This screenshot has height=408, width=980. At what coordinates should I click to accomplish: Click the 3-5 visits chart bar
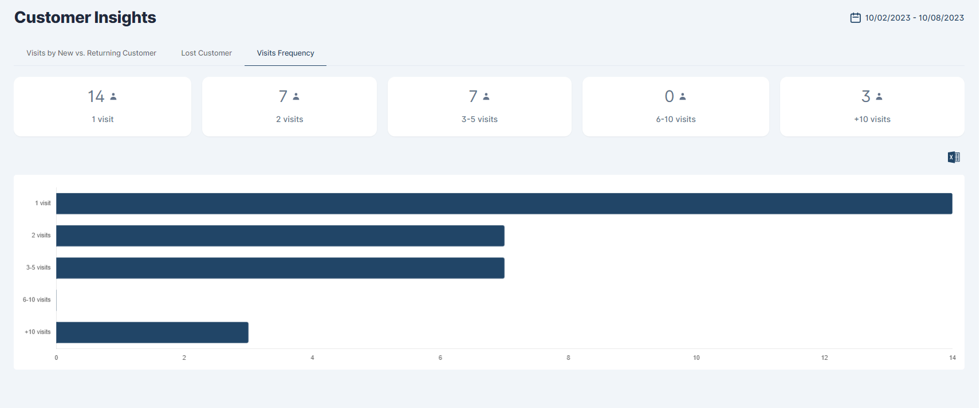pos(280,268)
